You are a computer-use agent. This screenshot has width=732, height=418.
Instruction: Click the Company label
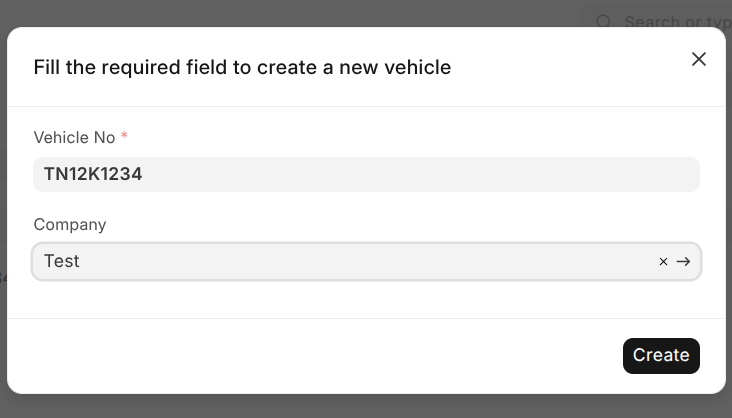(70, 225)
